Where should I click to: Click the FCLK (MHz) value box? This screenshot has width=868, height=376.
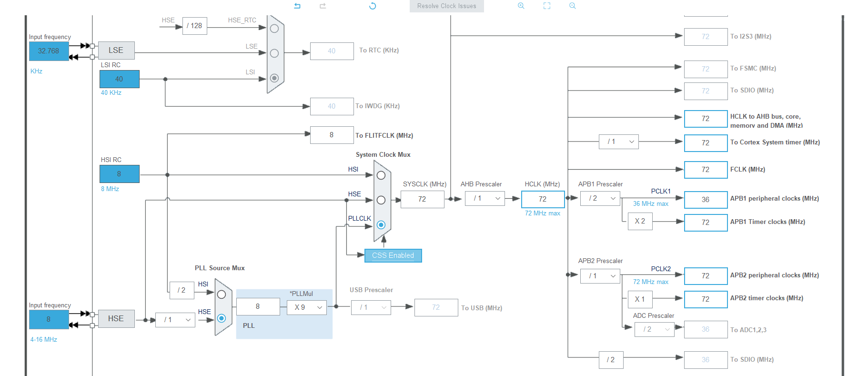pos(706,170)
